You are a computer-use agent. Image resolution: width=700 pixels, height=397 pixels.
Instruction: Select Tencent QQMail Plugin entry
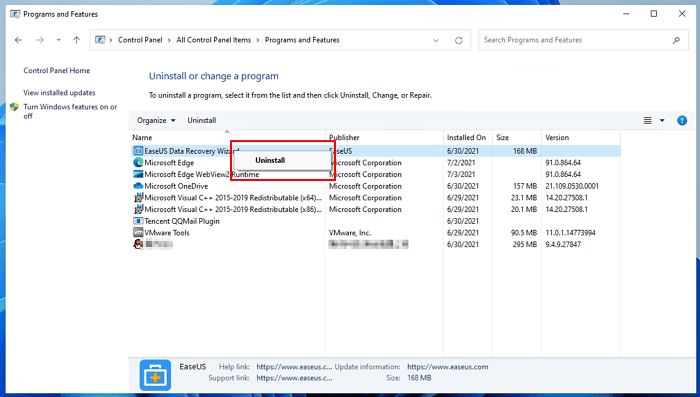(182, 221)
